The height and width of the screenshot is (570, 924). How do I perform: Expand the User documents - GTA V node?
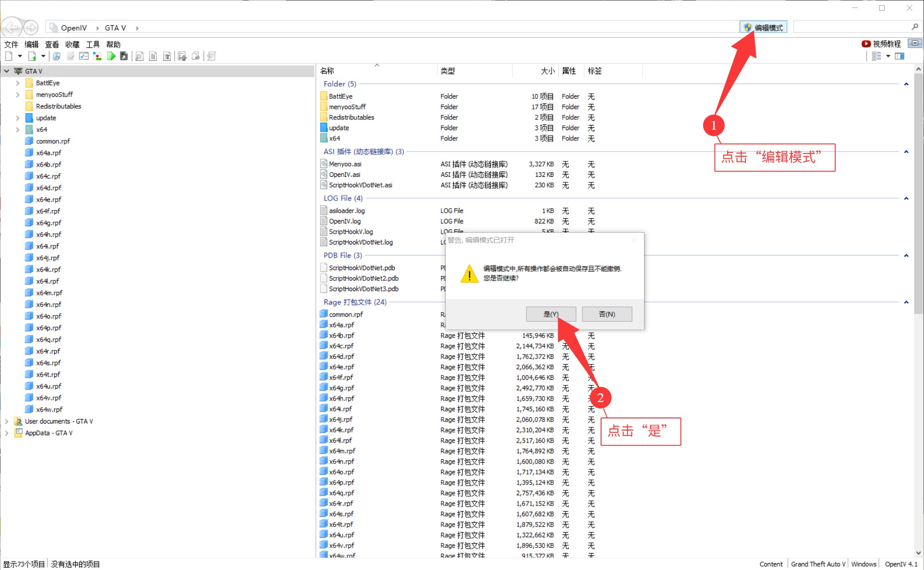[7, 421]
